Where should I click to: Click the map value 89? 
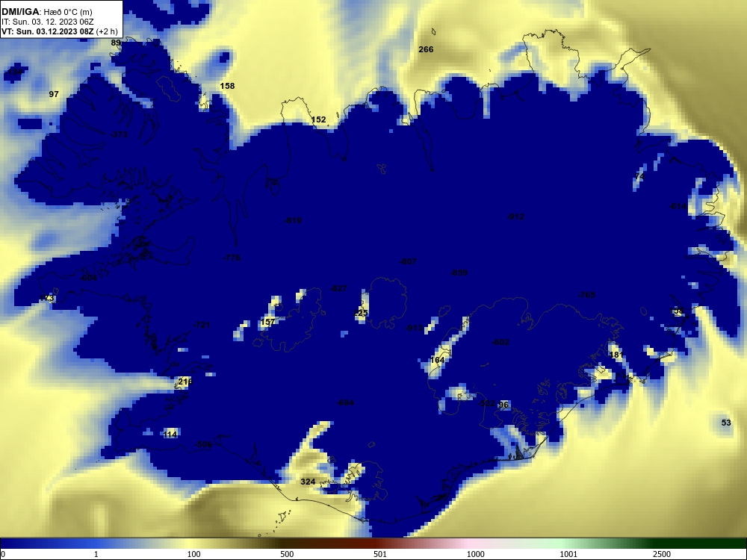tap(116, 43)
